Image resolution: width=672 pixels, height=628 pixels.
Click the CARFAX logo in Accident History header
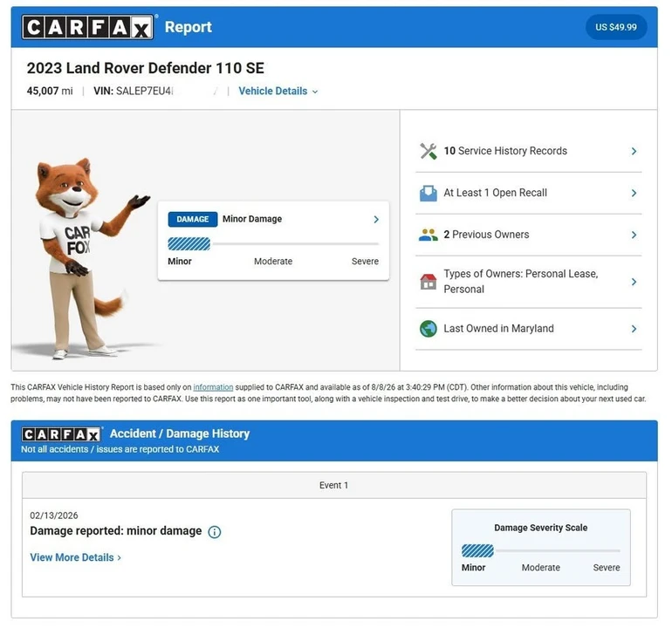[x=61, y=434]
